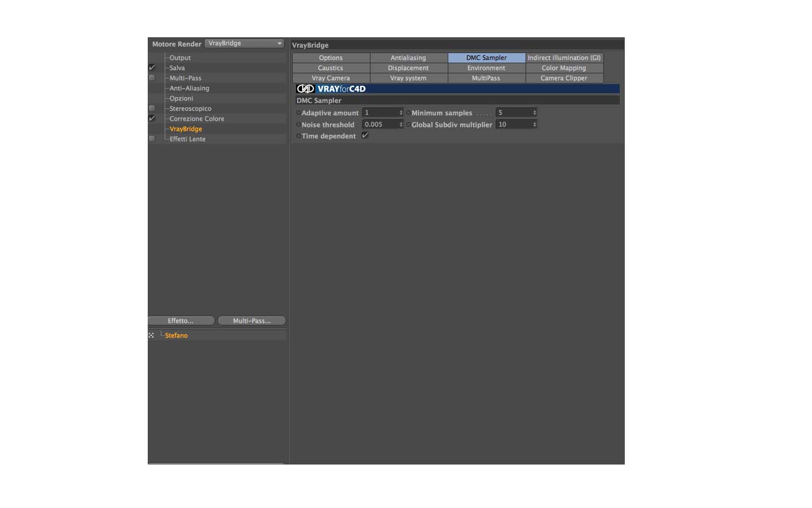This screenshot has height=508, width=812.
Task: Click the Adaptive amount stepper arrows
Action: [x=401, y=113]
